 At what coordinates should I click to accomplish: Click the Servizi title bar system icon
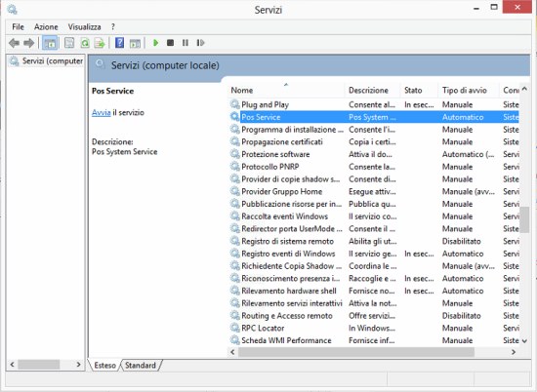pyautogui.click(x=12, y=9)
